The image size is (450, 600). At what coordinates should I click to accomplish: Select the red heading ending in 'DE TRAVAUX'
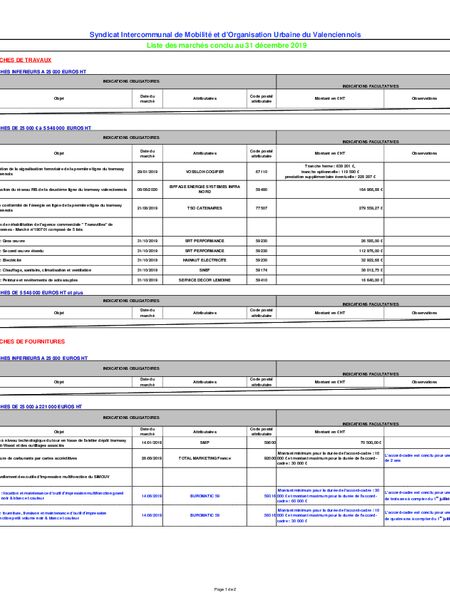point(25,60)
